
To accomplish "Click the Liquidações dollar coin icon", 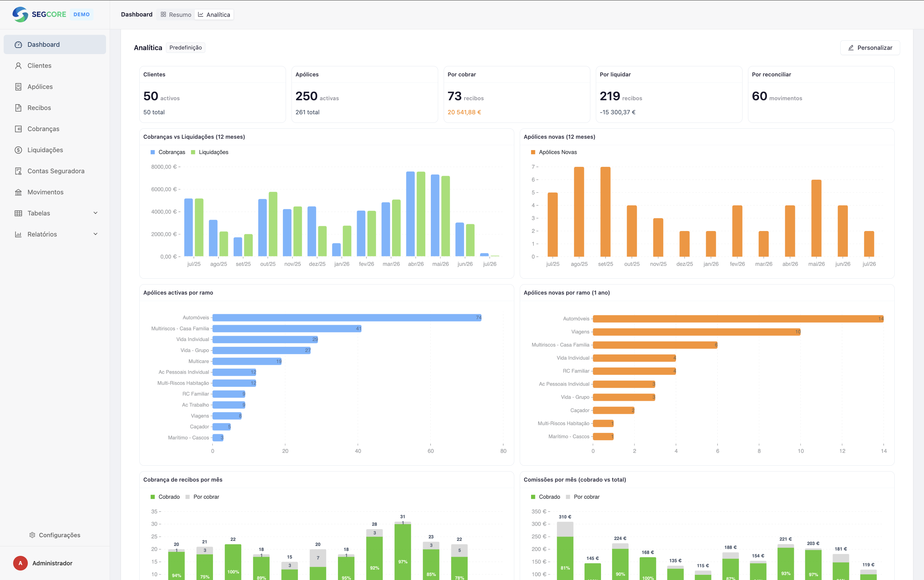I will click(x=18, y=150).
